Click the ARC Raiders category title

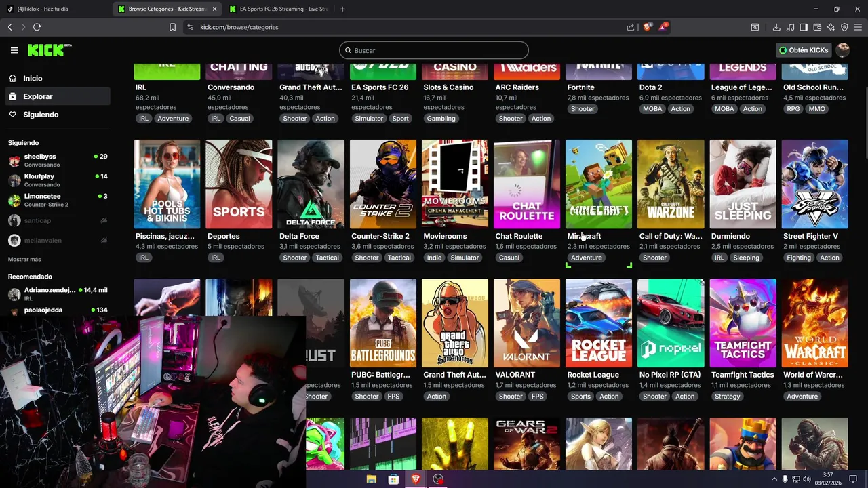coord(517,87)
